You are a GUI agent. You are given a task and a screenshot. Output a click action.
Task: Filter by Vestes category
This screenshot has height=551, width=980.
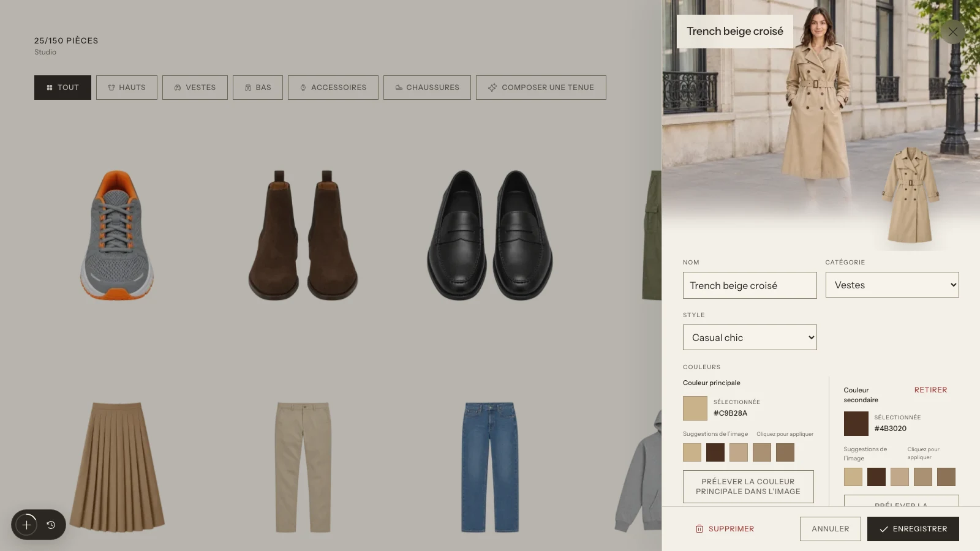195,88
